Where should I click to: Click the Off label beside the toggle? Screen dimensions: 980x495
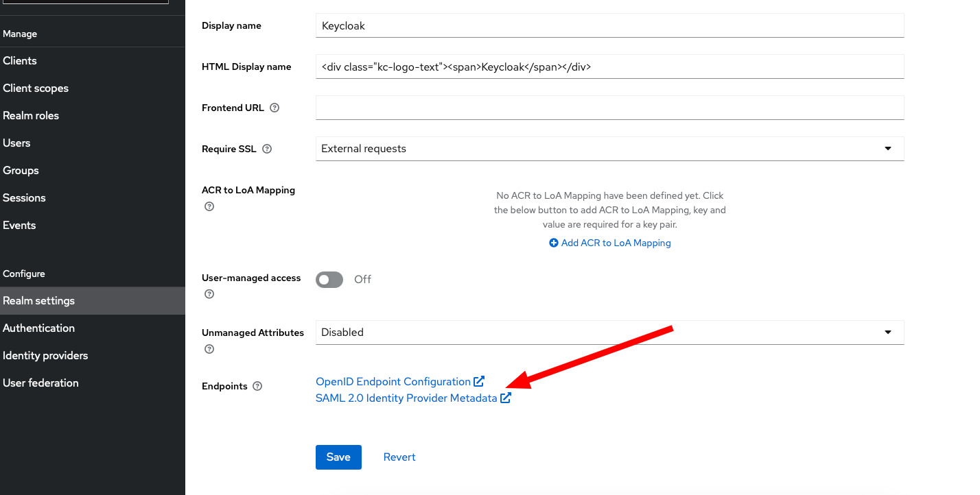362,279
